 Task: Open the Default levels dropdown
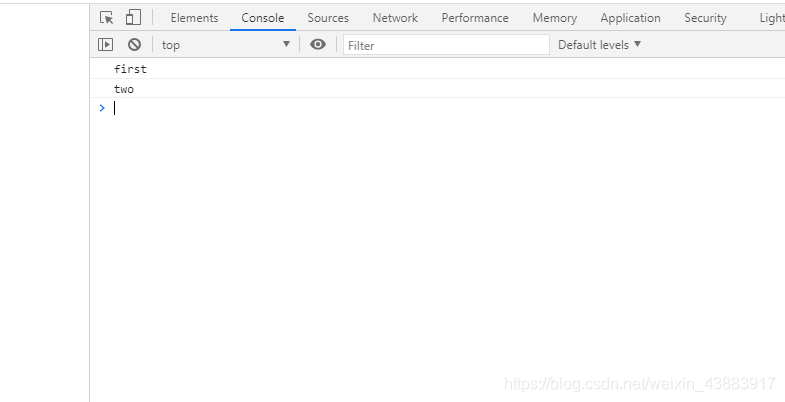[599, 45]
